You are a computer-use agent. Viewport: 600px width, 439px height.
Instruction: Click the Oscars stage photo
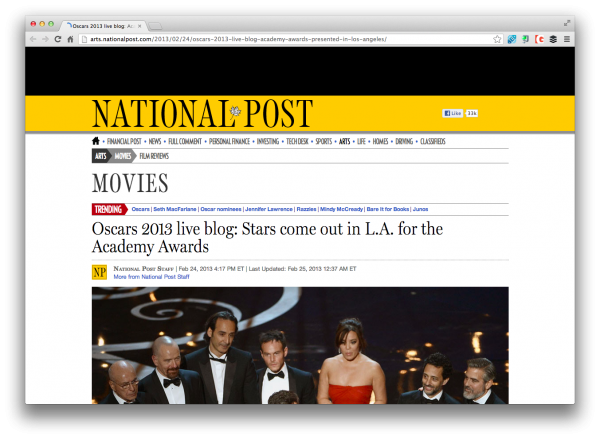click(x=300, y=345)
